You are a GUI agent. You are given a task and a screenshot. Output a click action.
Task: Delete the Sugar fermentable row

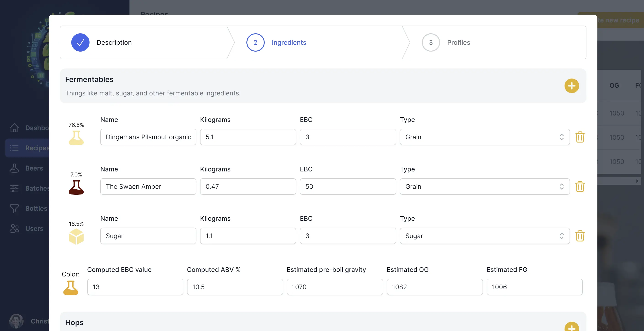pyautogui.click(x=580, y=236)
